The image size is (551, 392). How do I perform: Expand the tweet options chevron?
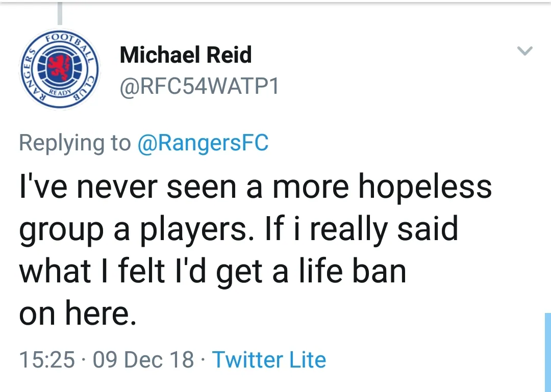point(524,50)
